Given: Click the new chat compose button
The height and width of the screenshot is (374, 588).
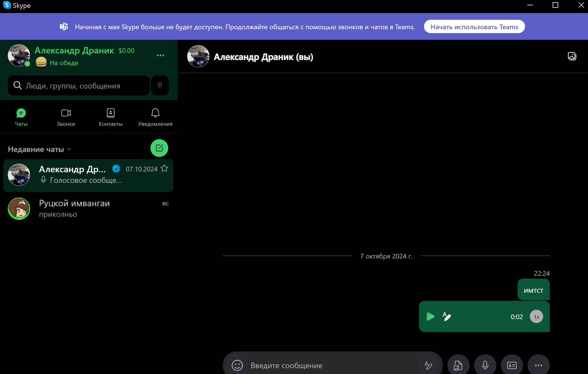Looking at the screenshot, I should pos(159,148).
